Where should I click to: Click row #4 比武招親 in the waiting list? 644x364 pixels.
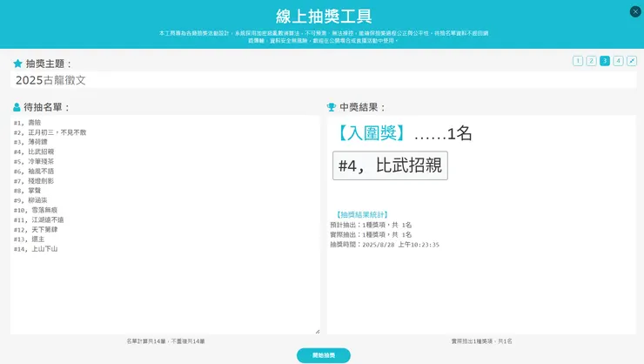coord(34,152)
